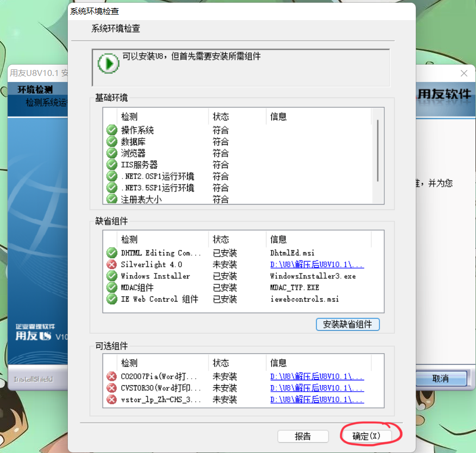476x453 pixels.
Task: Select the 注册表大小 row text
Action: click(x=141, y=199)
